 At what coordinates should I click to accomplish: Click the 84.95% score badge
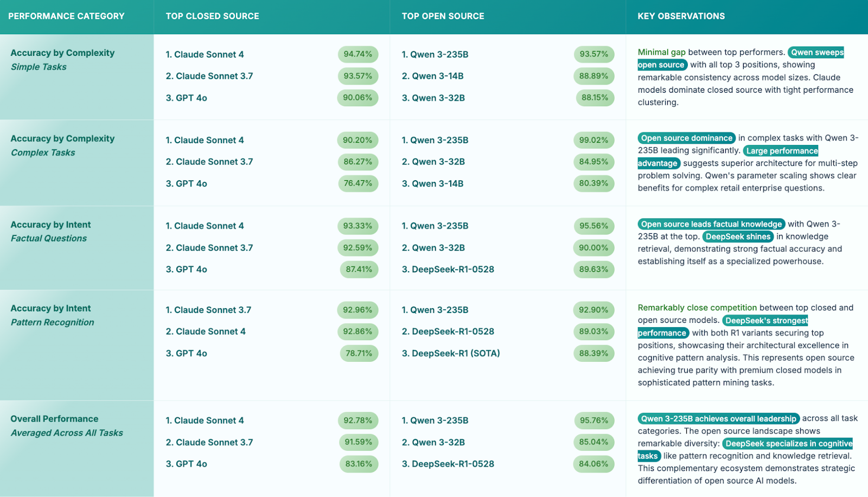click(x=593, y=162)
